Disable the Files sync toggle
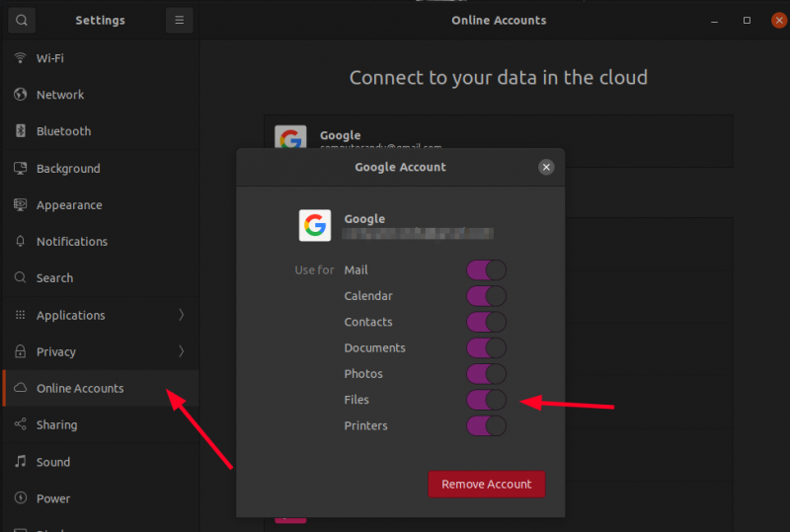This screenshot has width=790, height=532. point(486,400)
